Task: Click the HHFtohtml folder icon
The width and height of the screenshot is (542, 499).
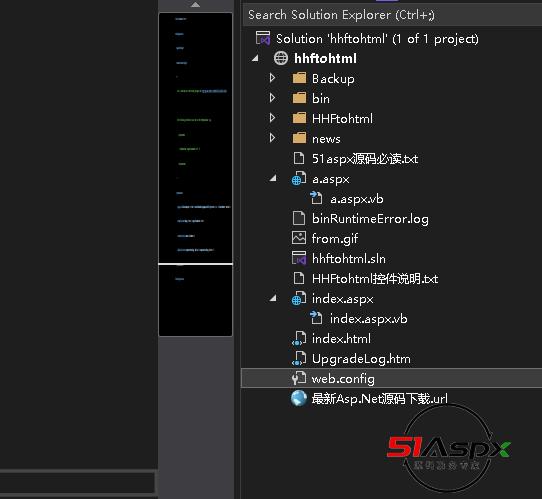Action: (299, 118)
